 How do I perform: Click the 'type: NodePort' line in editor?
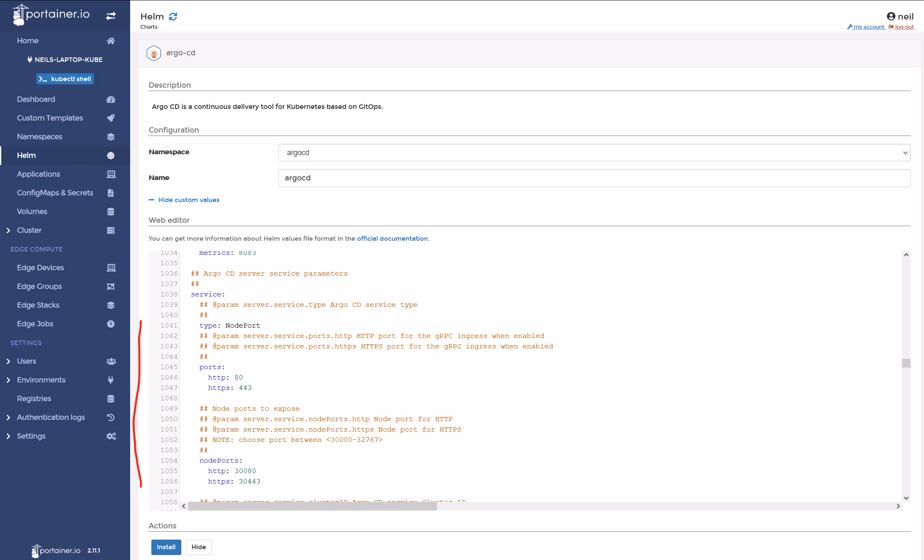[230, 326]
